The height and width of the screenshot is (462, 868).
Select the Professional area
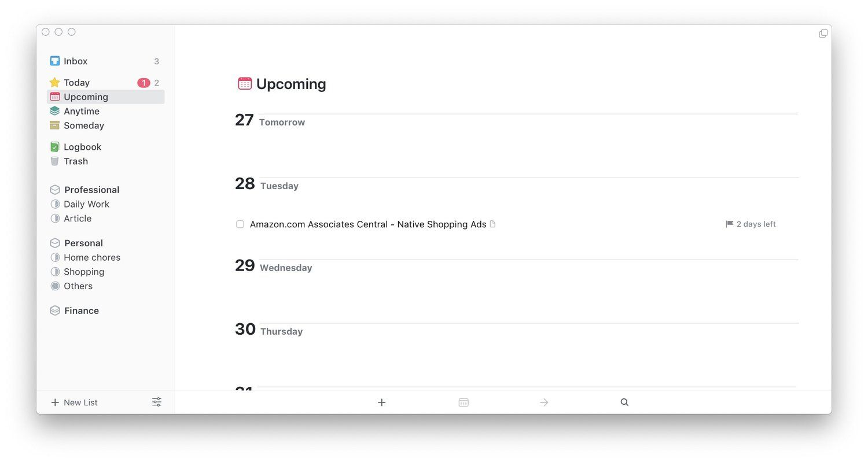coord(91,190)
